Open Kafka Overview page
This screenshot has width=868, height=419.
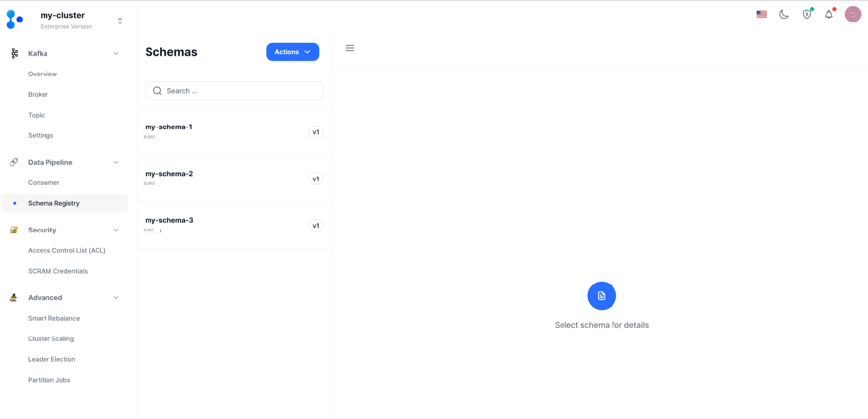coord(42,74)
